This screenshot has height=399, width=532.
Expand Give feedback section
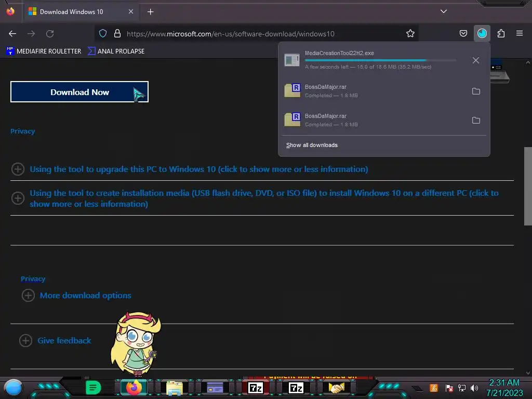click(64, 341)
